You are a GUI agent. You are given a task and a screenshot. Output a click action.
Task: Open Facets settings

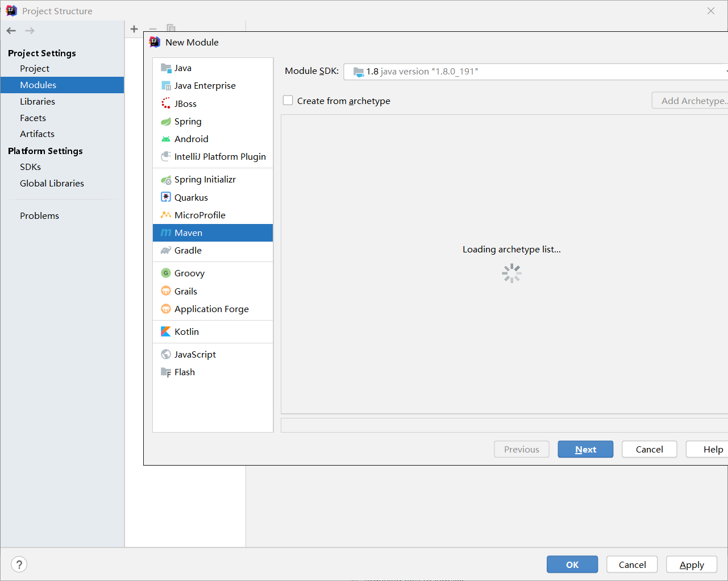click(x=33, y=118)
